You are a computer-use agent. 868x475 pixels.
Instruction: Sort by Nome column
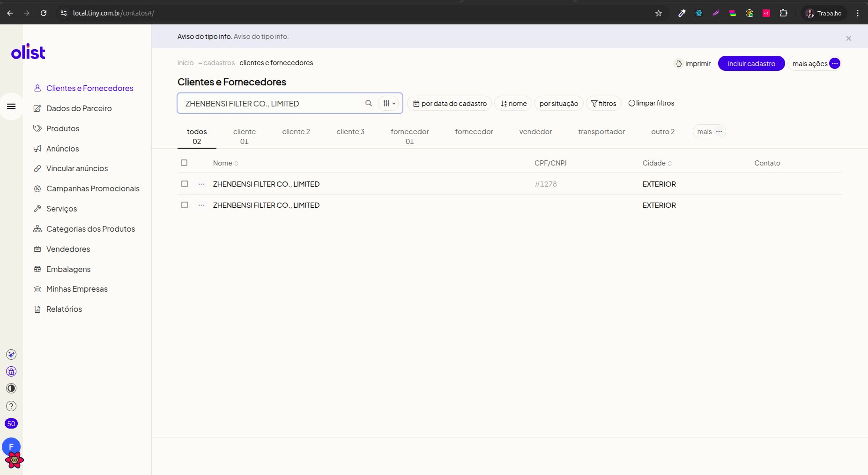225,163
